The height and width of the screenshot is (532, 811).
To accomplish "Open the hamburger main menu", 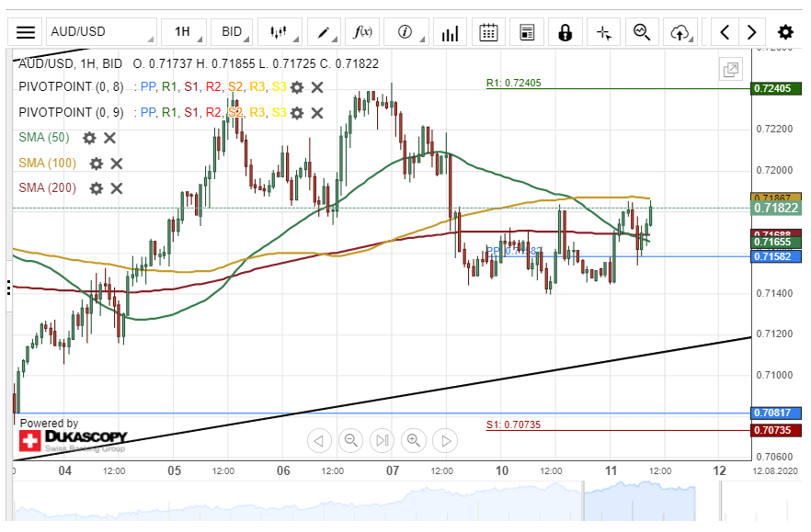I will point(26,32).
